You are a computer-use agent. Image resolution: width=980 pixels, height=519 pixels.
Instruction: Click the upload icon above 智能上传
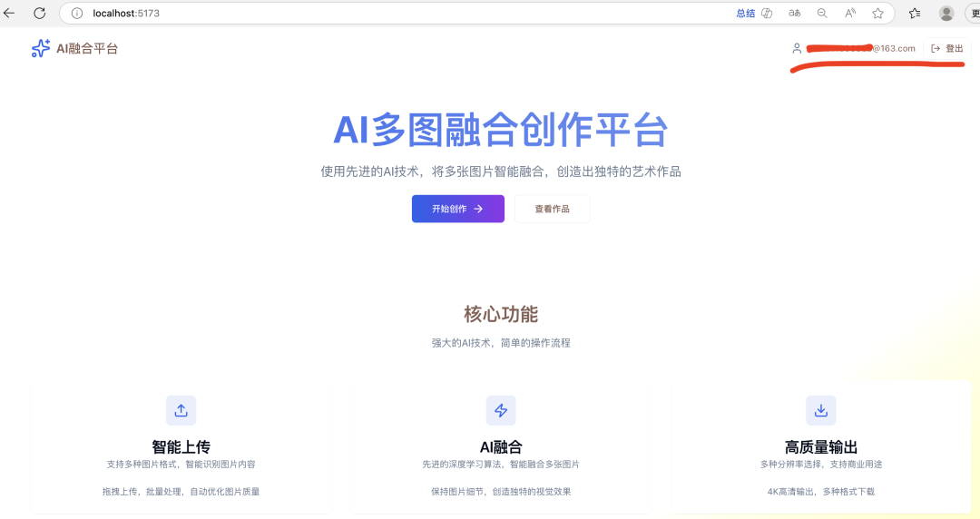[x=181, y=410]
